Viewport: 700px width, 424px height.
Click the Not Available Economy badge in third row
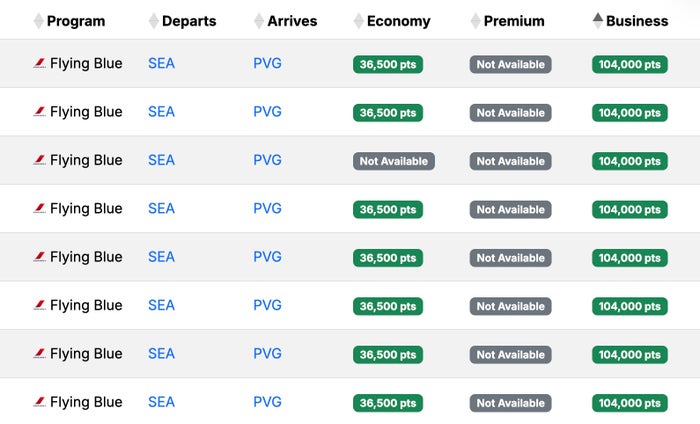pyautogui.click(x=394, y=161)
